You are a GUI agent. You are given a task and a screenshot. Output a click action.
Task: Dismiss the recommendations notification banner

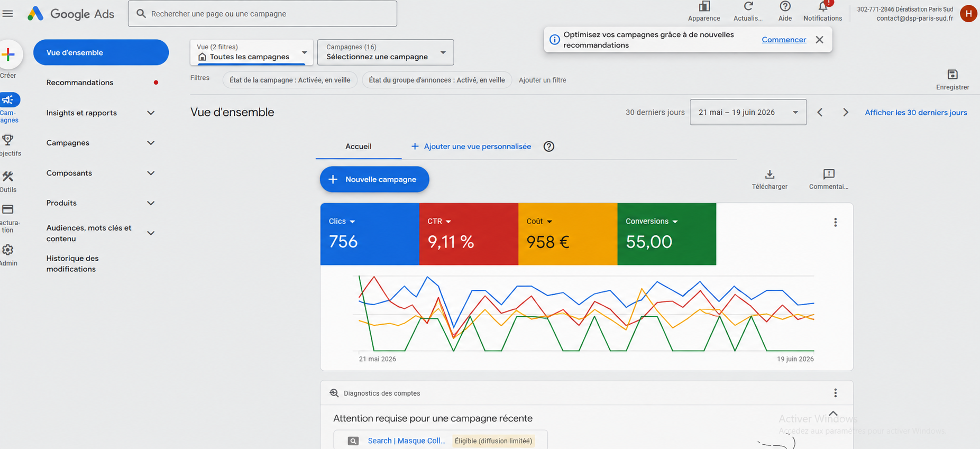pyautogui.click(x=819, y=40)
